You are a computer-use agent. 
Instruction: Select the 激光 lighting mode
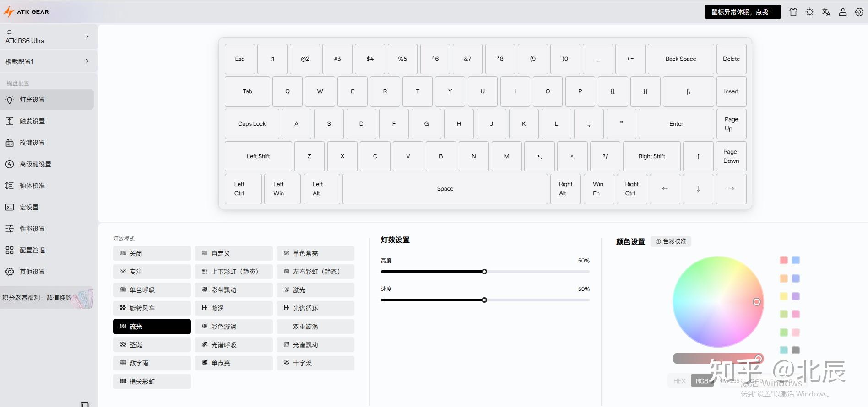tap(315, 290)
